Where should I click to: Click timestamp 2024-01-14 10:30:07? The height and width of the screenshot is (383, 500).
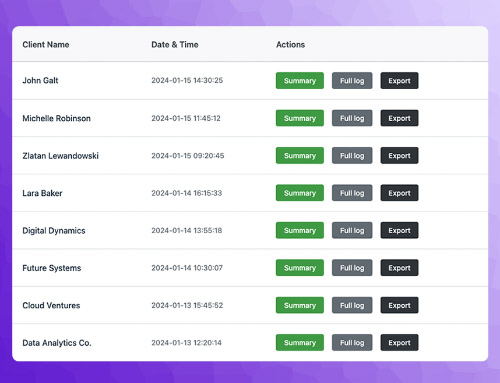click(x=187, y=268)
